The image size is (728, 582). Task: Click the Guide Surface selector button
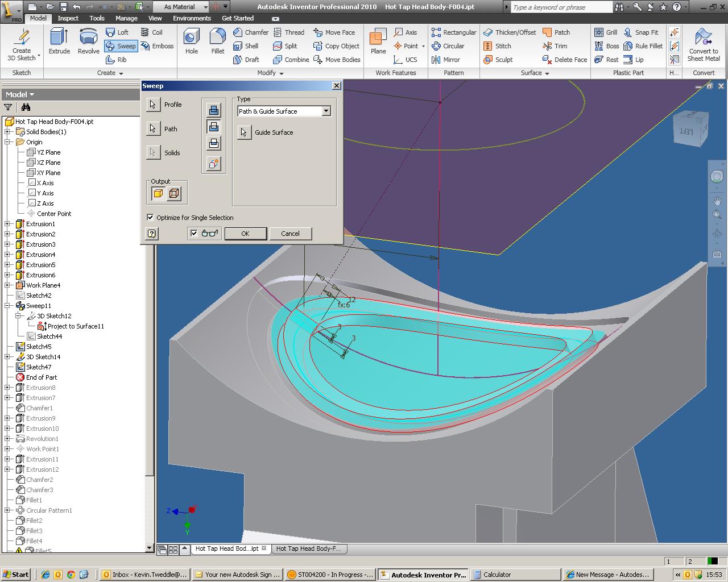(x=244, y=132)
